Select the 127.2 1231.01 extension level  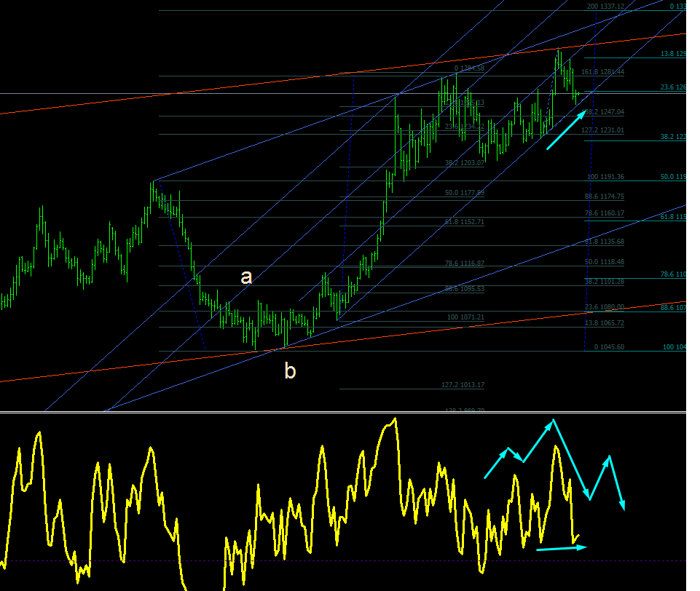(x=602, y=130)
